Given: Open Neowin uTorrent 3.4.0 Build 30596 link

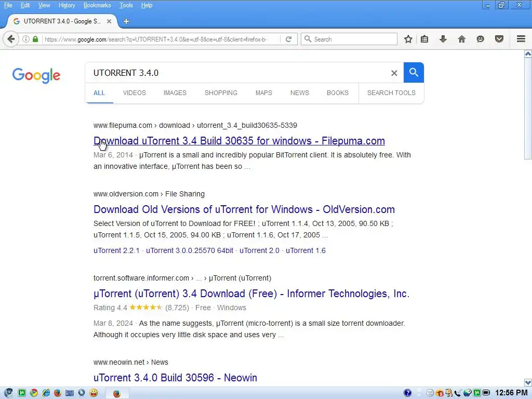Looking at the screenshot, I should click(176, 378).
